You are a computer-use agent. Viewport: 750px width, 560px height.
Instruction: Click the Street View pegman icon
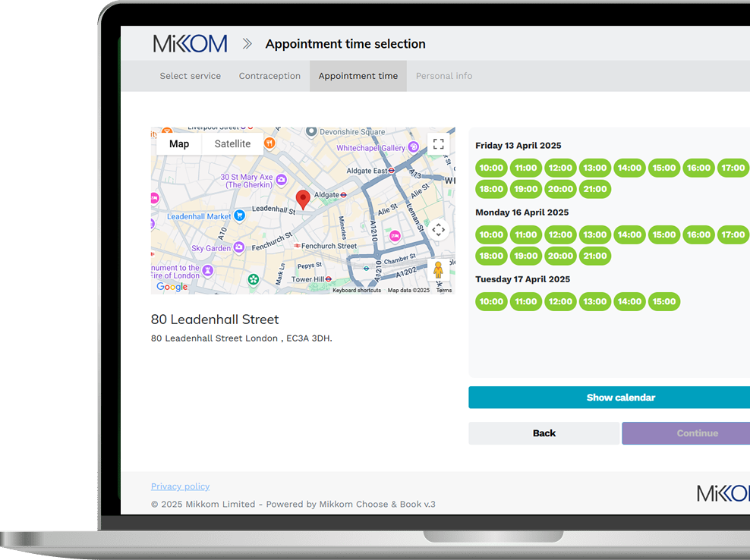pyautogui.click(x=438, y=270)
